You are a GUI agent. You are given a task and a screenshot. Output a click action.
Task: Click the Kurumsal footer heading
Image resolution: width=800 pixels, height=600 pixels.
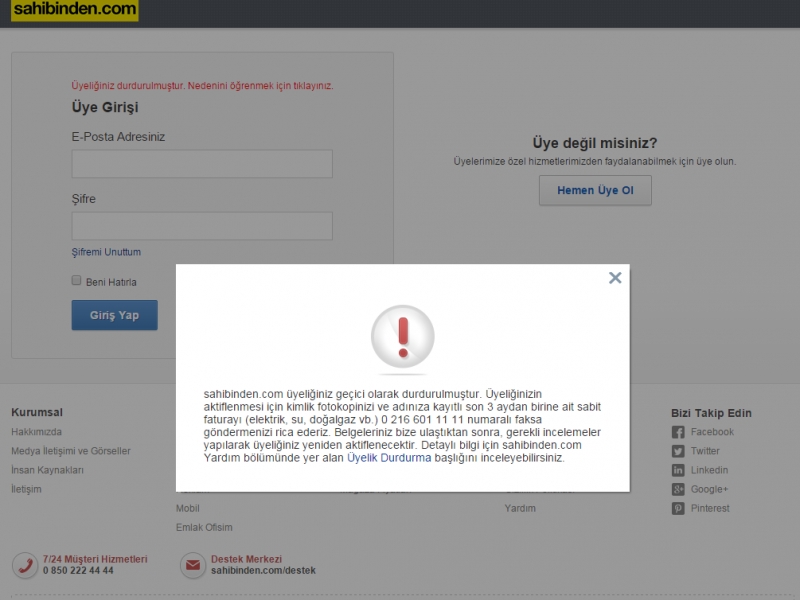click(37, 412)
